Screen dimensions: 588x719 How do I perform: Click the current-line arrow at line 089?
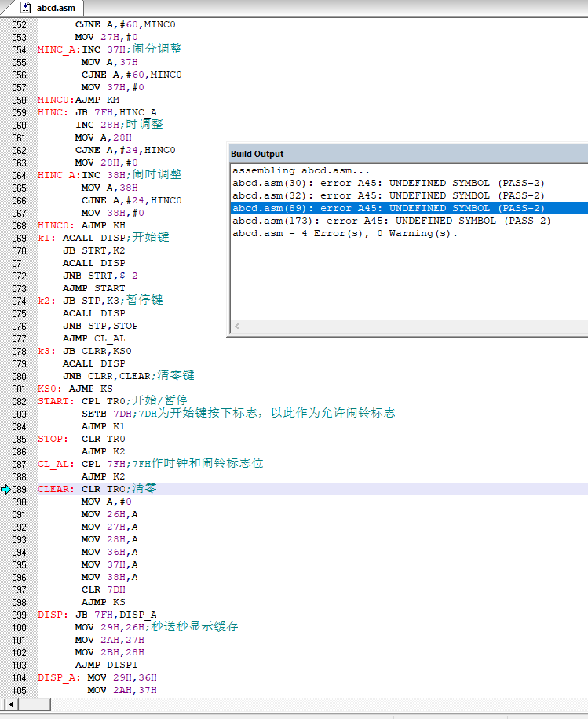coord(5,489)
